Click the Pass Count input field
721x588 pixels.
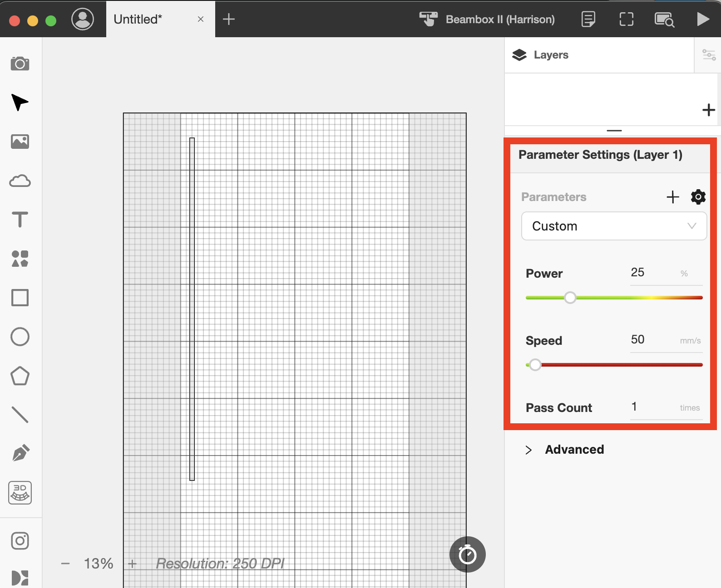tap(666, 407)
